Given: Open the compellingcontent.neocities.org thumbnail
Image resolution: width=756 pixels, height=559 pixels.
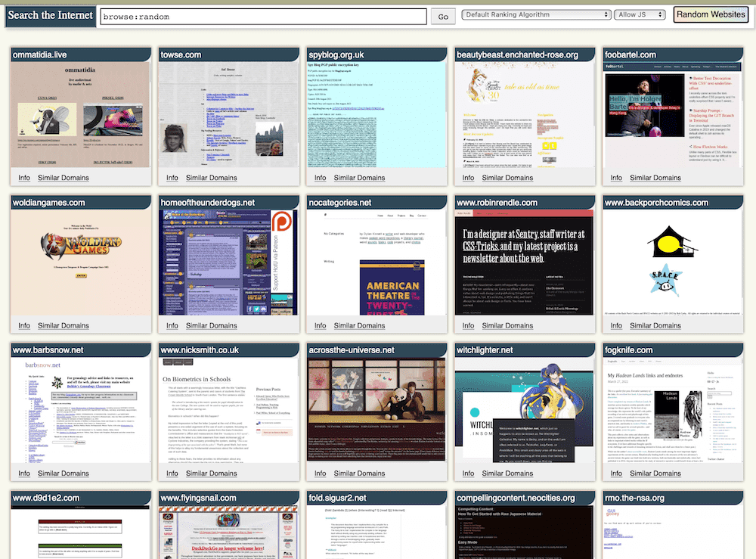Looking at the screenshot, I should [x=525, y=532].
